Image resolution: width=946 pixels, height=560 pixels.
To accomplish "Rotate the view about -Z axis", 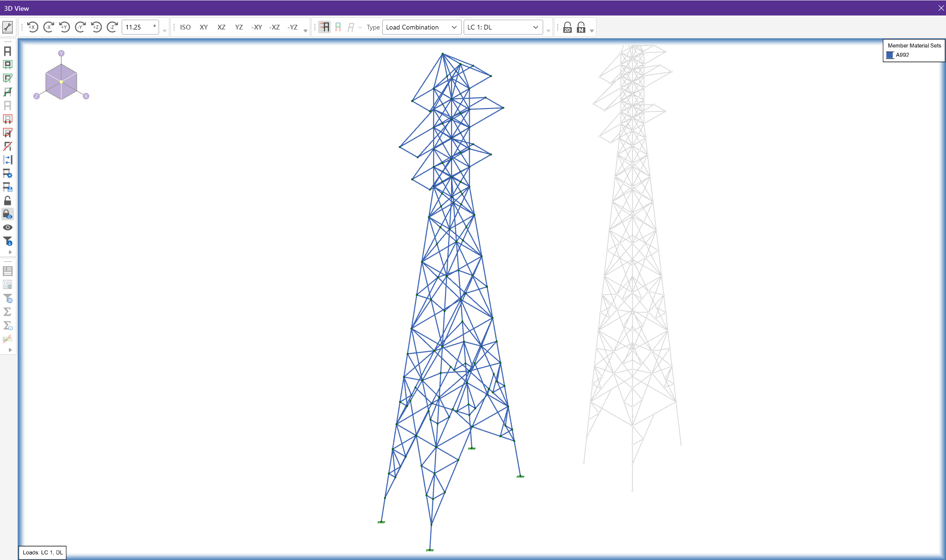I will (x=112, y=27).
